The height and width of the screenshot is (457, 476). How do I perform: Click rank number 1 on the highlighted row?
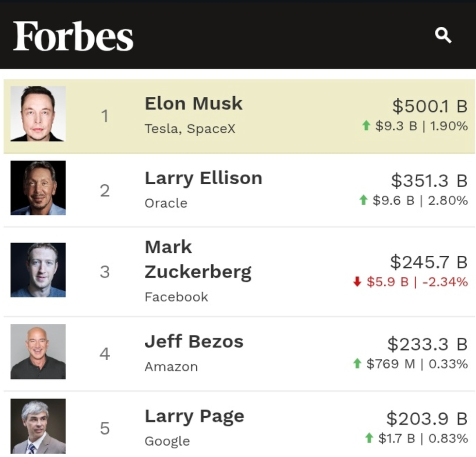coord(105,116)
